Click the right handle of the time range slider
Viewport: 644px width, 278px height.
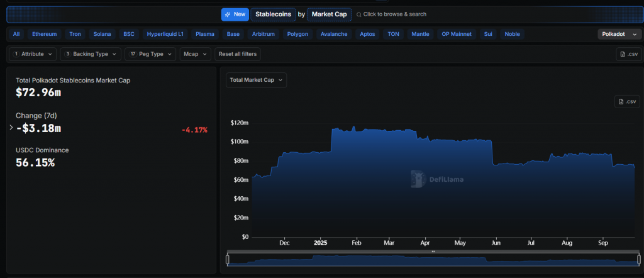click(639, 259)
